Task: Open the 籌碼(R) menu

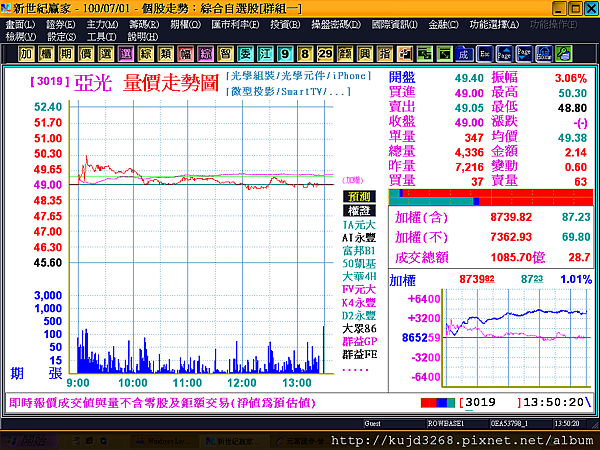Action: click(x=144, y=24)
